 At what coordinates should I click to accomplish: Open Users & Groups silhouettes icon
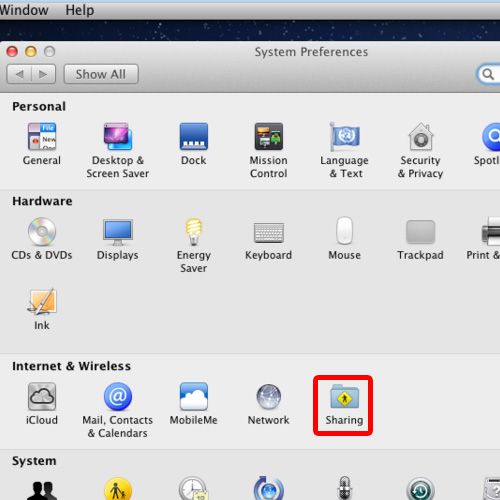coord(42,491)
